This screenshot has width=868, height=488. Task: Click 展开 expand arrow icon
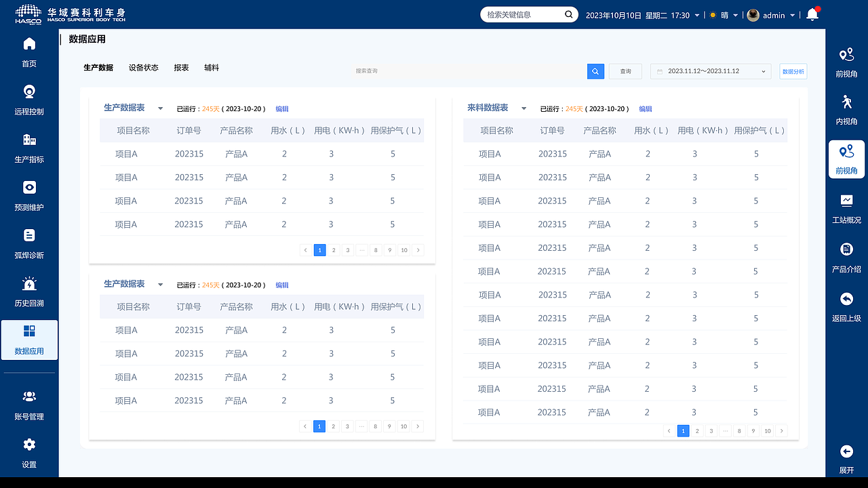point(846,451)
